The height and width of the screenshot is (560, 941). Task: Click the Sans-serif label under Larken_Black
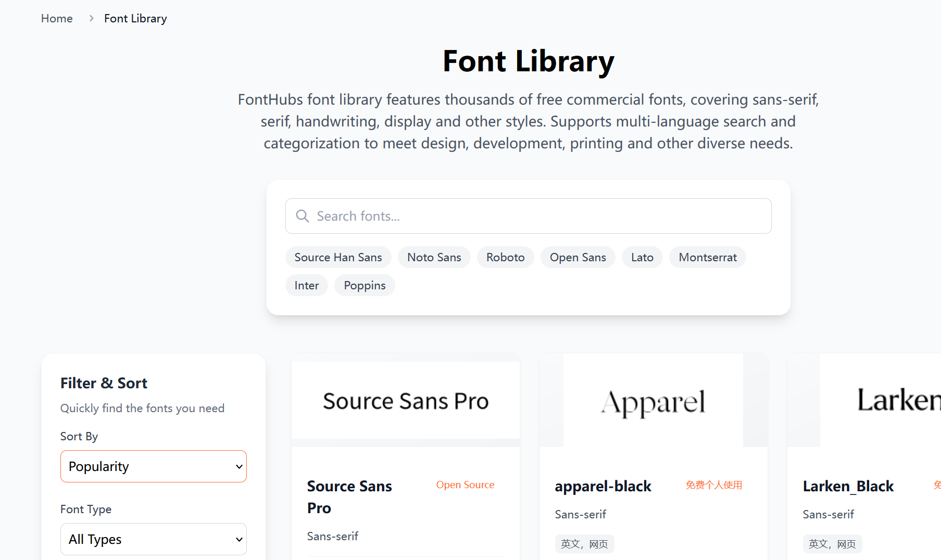(829, 514)
